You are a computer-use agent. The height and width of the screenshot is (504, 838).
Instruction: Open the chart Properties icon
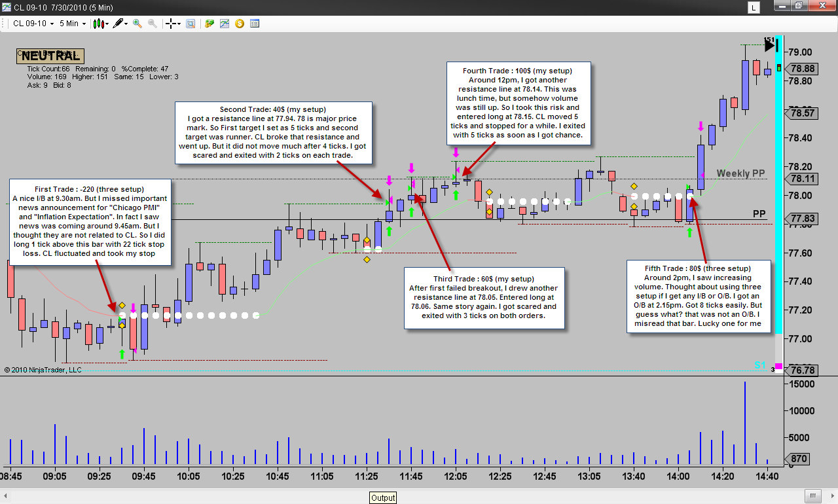255,24
